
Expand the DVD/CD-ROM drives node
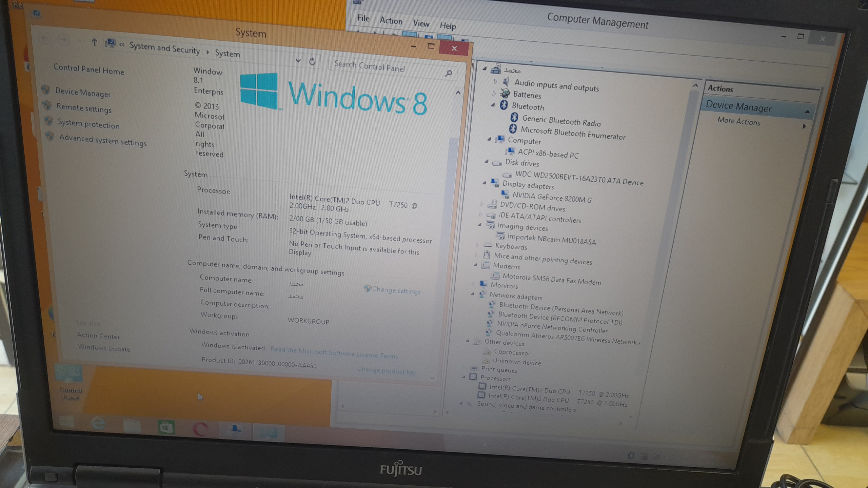482,204
